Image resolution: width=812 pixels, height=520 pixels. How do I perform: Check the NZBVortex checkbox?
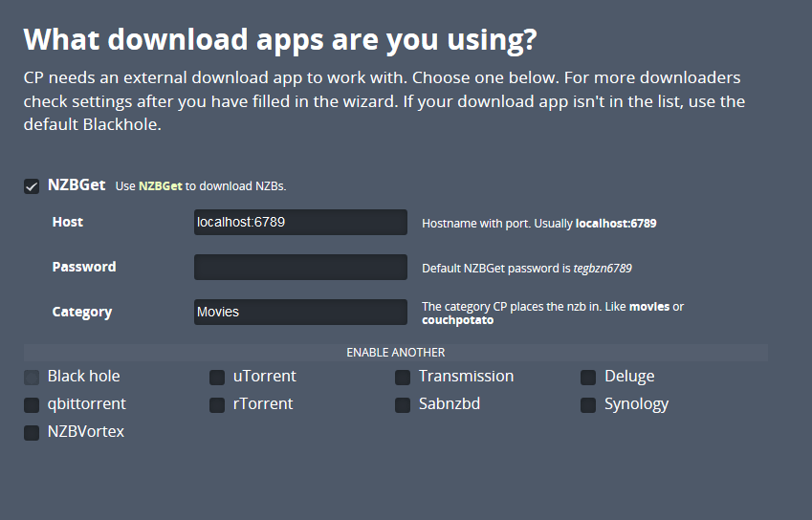[32, 432]
